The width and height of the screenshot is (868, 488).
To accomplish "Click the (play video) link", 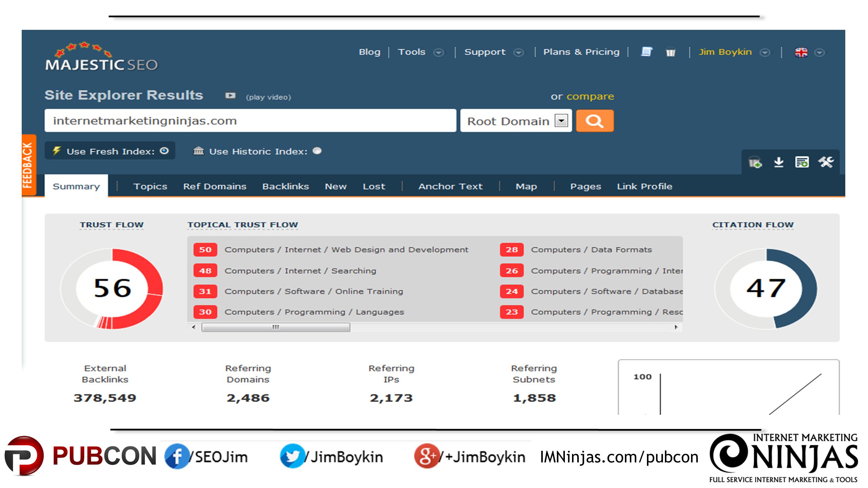I will pos(269,97).
